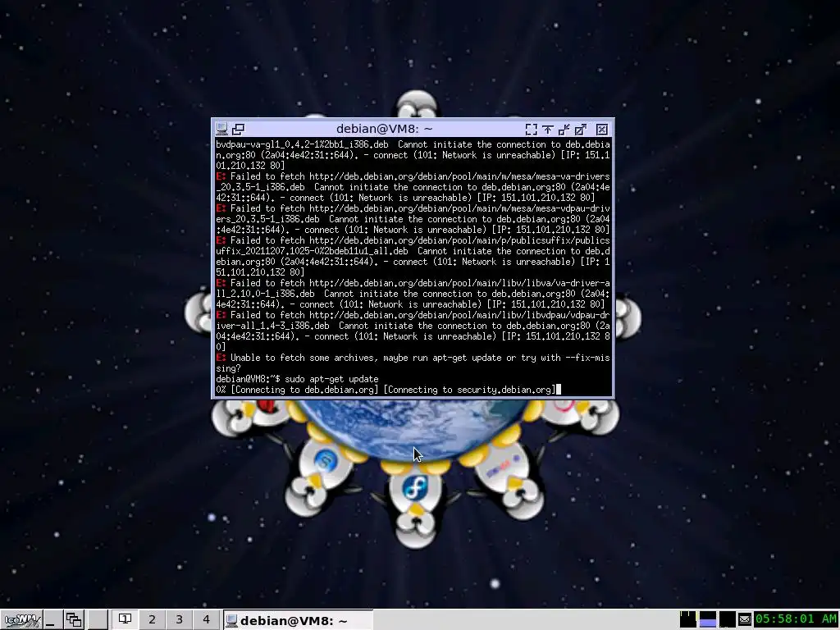The height and width of the screenshot is (630, 840).
Task: Close the debian@VM8 terminal window
Action: point(601,129)
